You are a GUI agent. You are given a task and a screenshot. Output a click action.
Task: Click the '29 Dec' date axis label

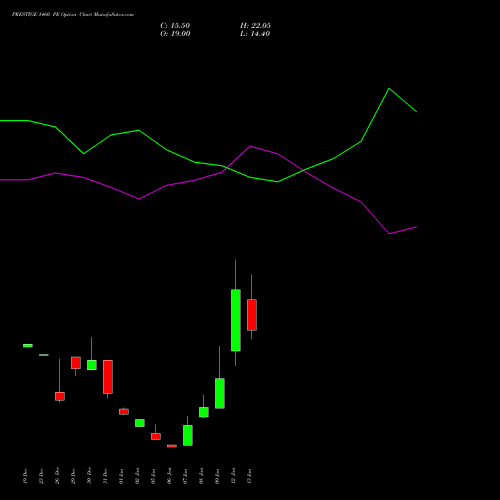click(73, 476)
